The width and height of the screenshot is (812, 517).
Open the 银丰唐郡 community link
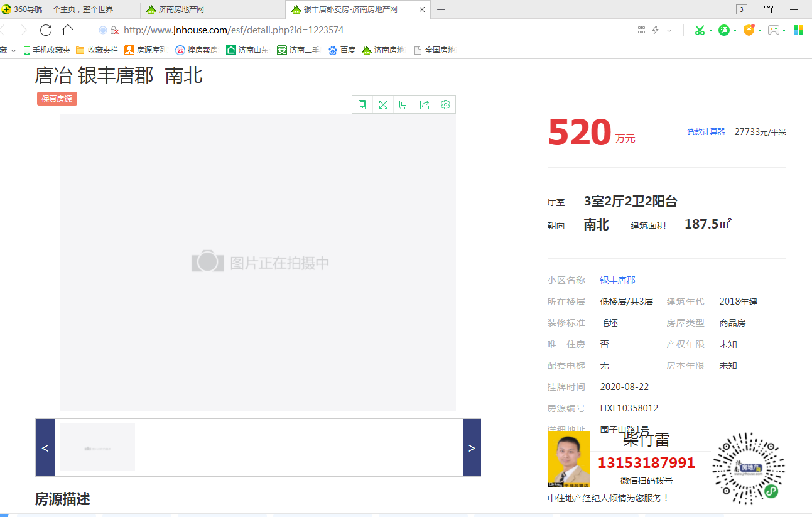click(x=617, y=280)
